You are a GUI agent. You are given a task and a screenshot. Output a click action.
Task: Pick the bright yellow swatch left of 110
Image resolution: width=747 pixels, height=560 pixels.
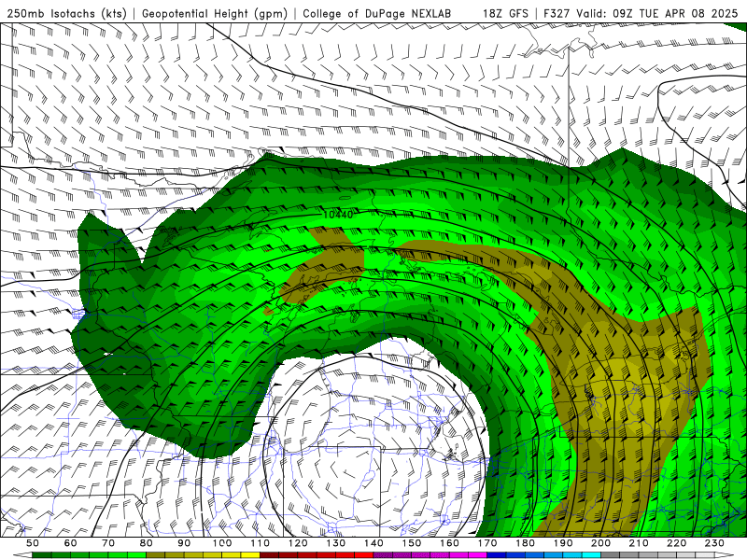[x=250, y=555]
